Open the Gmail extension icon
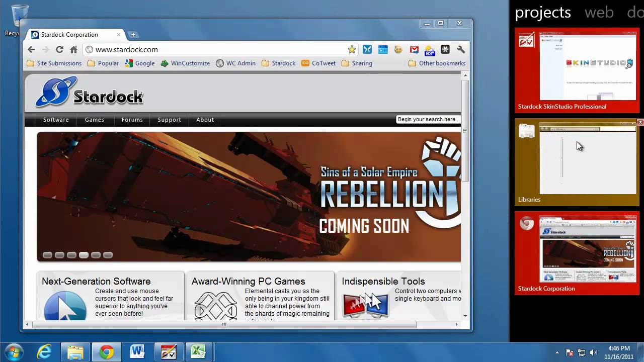The width and height of the screenshot is (644, 362). click(414, 49)
